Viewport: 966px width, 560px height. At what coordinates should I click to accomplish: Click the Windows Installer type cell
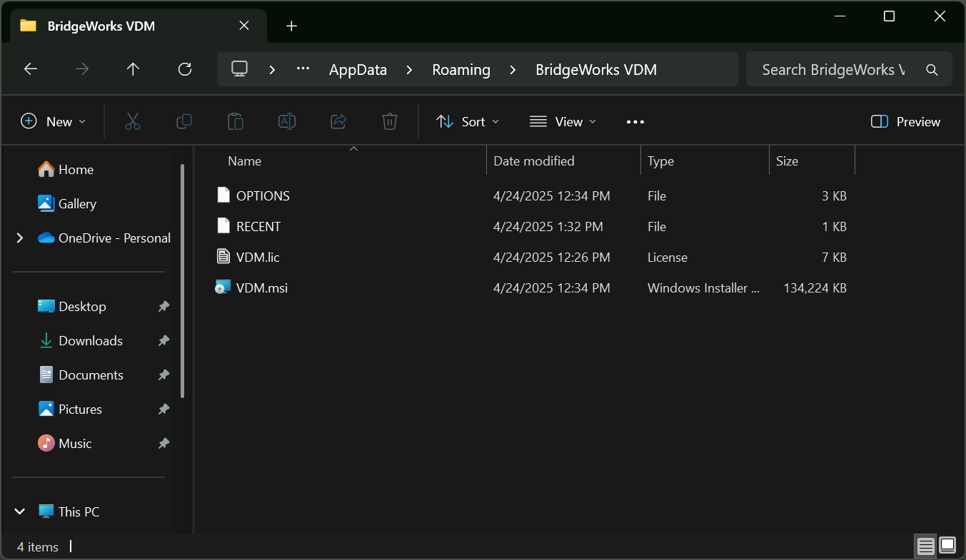[704, 288]
